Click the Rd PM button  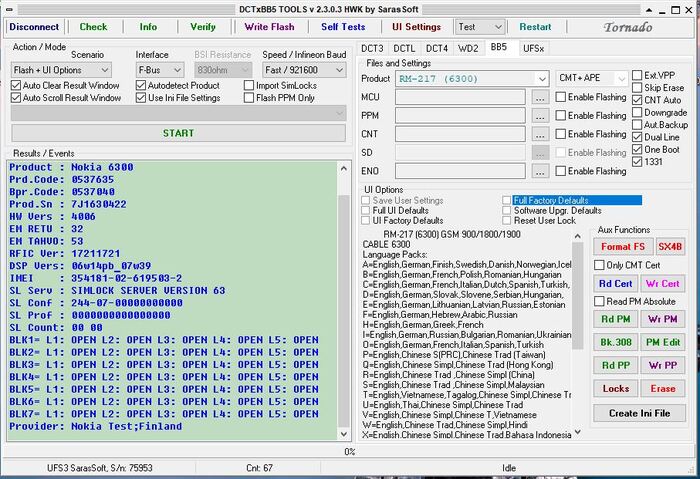616,319
